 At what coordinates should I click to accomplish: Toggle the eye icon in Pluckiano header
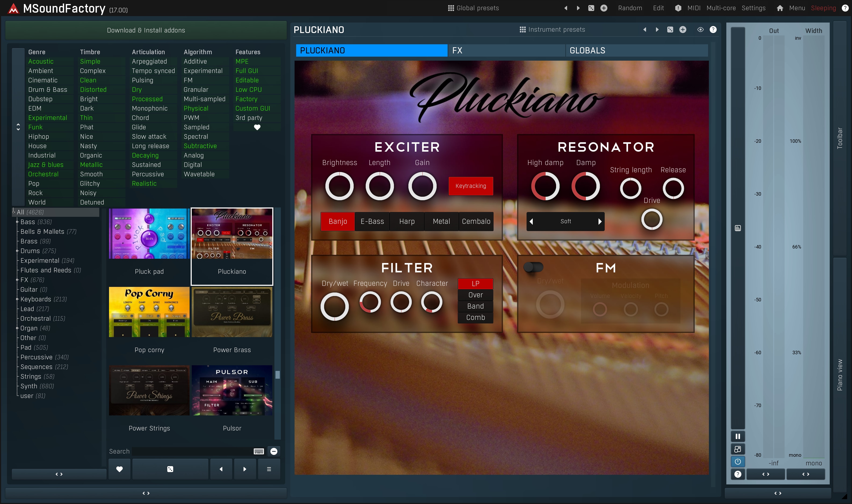[700, 30]
